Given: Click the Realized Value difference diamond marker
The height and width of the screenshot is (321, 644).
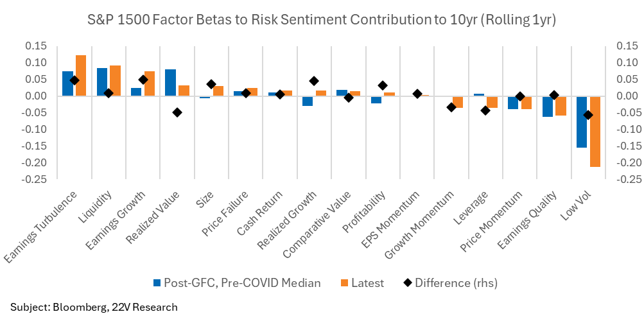Looking at the screenshot, I should [x=177, y=112].
